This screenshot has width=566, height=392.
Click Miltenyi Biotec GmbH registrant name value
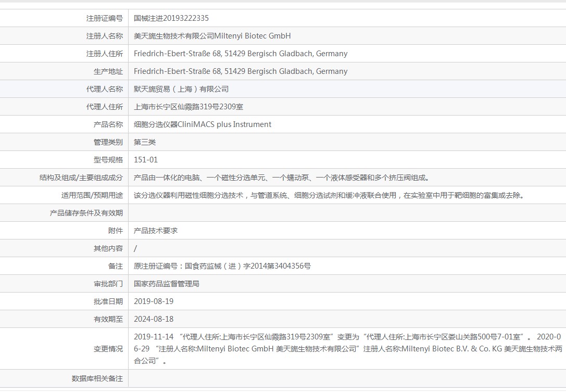(x=212, y=36)
